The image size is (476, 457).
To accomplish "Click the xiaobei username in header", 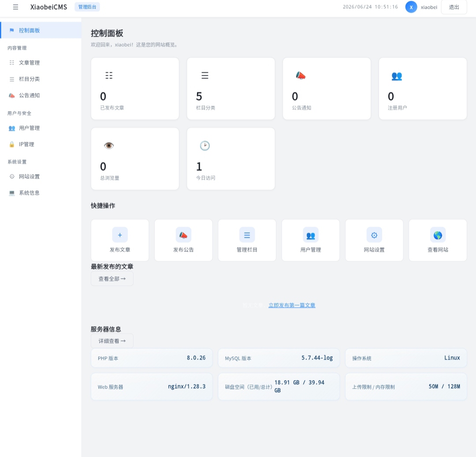I will point(429,7).
